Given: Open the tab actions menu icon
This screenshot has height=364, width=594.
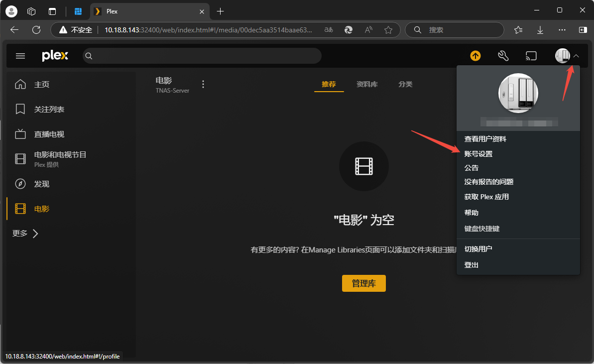Looking at the screenshot, I should [x=52, y=11].
